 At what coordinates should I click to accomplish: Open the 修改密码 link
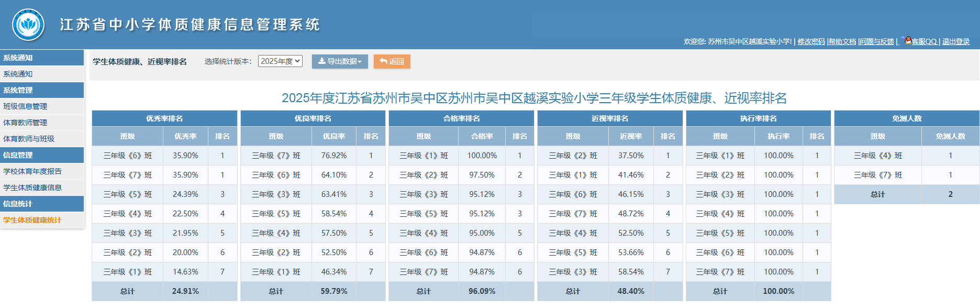click(811, 41)
